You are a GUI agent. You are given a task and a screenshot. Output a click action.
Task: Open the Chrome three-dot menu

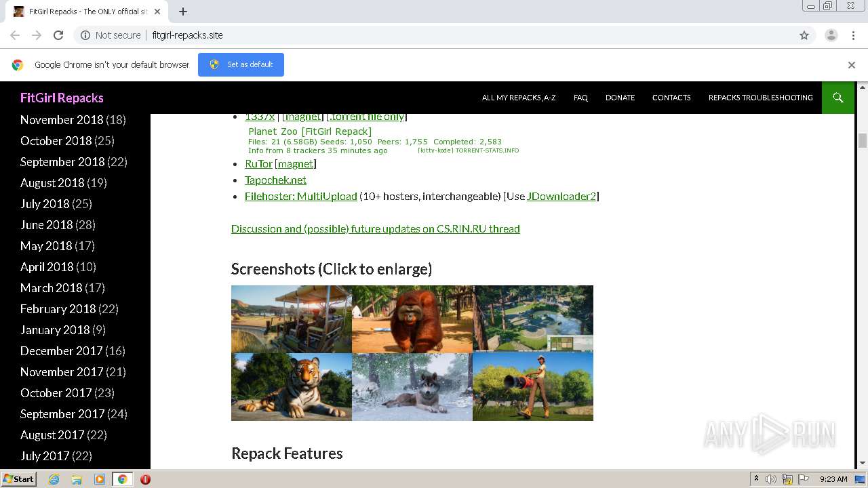pos(853,35)
